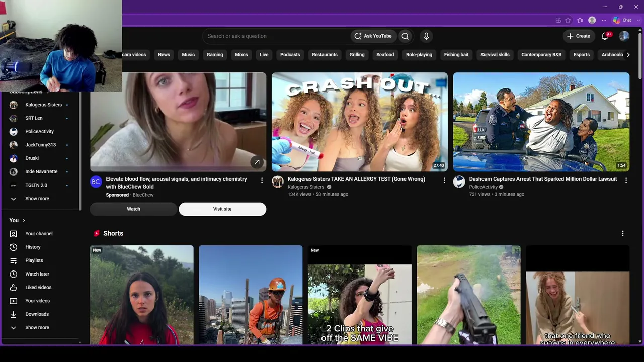Screen dimensions: 644x362
Task: Select the News topic chip
Action: (164, 55)
